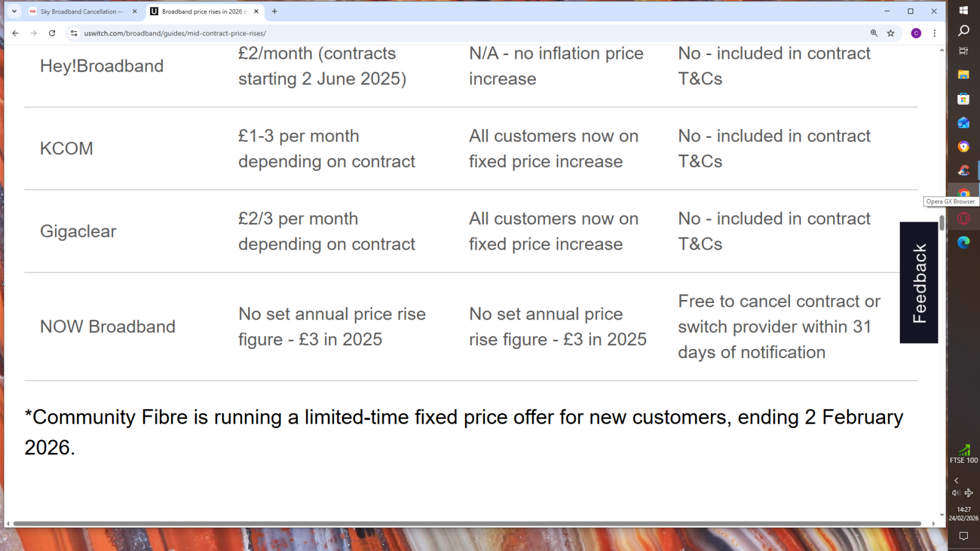
Task: View site information icon beside the URL
Action: tap(74, 33)
